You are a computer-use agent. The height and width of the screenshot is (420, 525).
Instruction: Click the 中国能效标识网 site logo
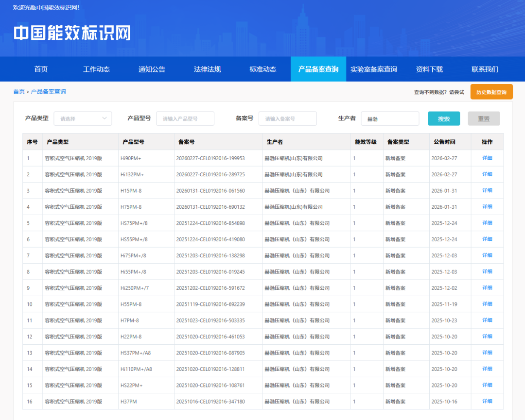coord(72,33)
